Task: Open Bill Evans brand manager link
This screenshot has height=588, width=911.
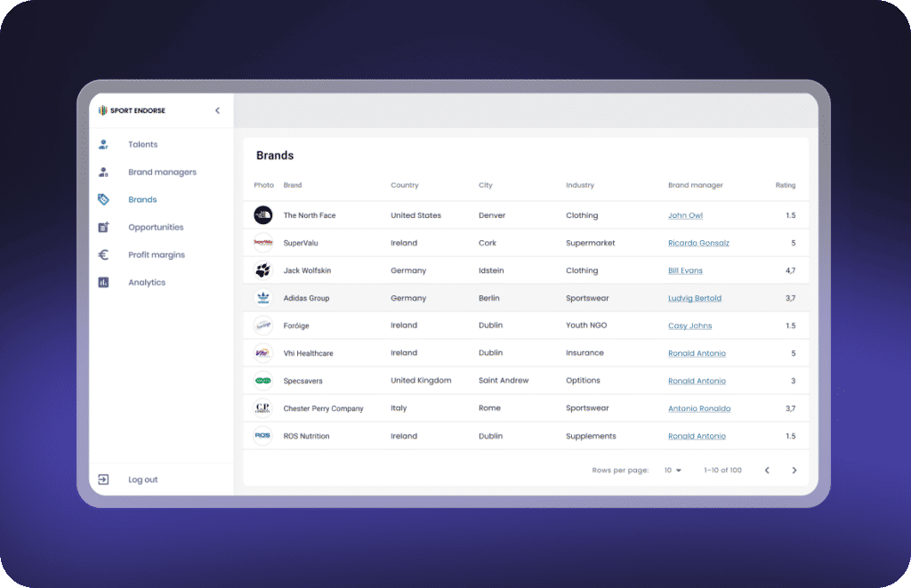Action: point(685,270)
